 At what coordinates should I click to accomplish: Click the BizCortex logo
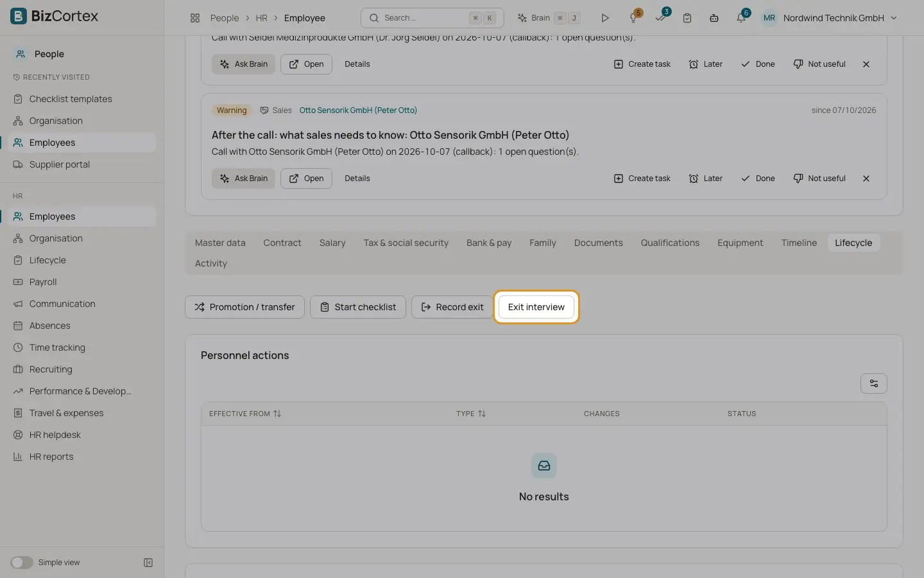pos(55,16)
